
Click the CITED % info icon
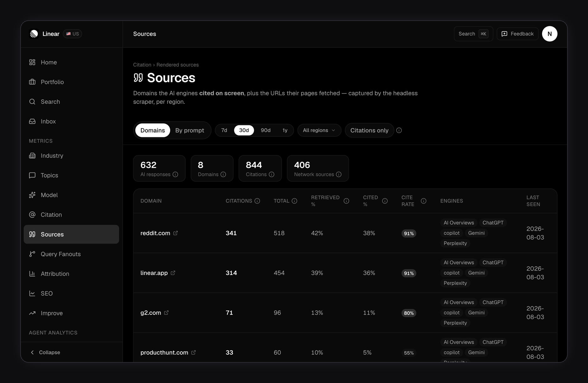click(x=385, y=201)
